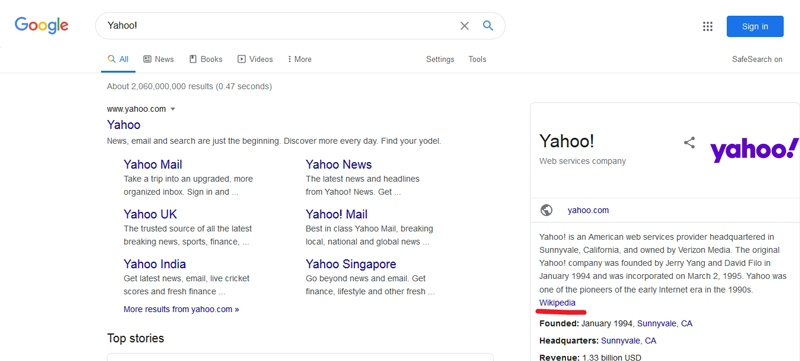Click the Web services company subtitle
The image size is (800, 361).
click(582, 161)
